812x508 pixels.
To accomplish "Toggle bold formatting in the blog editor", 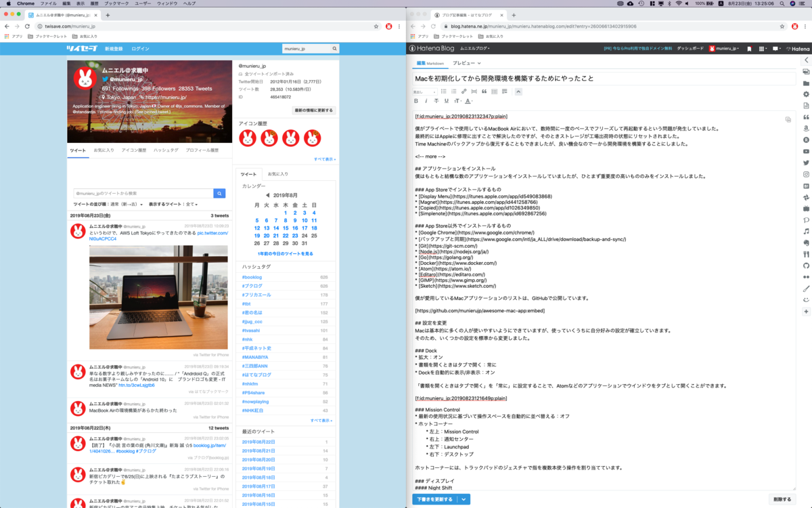I will (415, 101).
